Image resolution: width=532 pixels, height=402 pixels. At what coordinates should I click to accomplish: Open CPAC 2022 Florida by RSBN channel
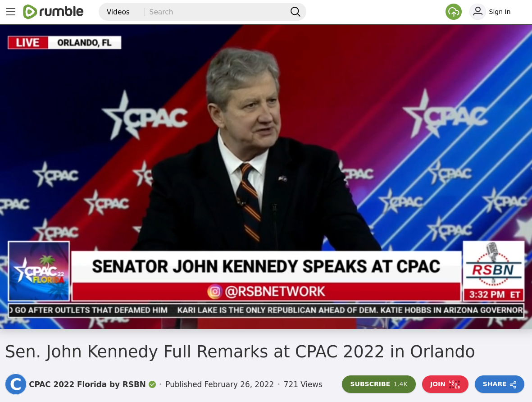[87, 384]
